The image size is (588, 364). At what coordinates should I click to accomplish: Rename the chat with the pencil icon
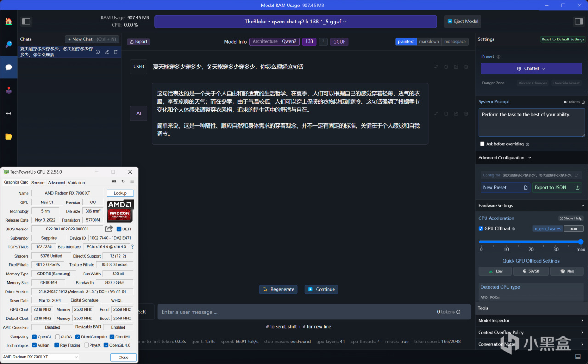[107, 52]
